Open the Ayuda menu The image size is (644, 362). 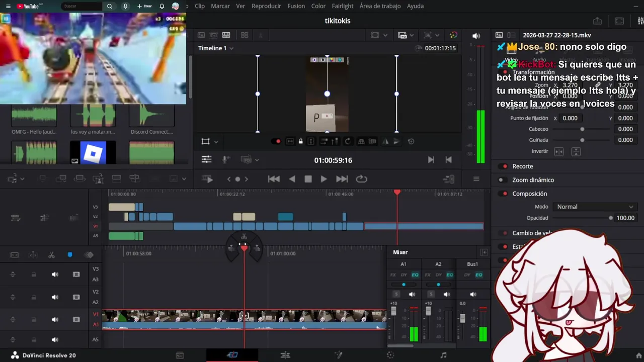[415, 6]
